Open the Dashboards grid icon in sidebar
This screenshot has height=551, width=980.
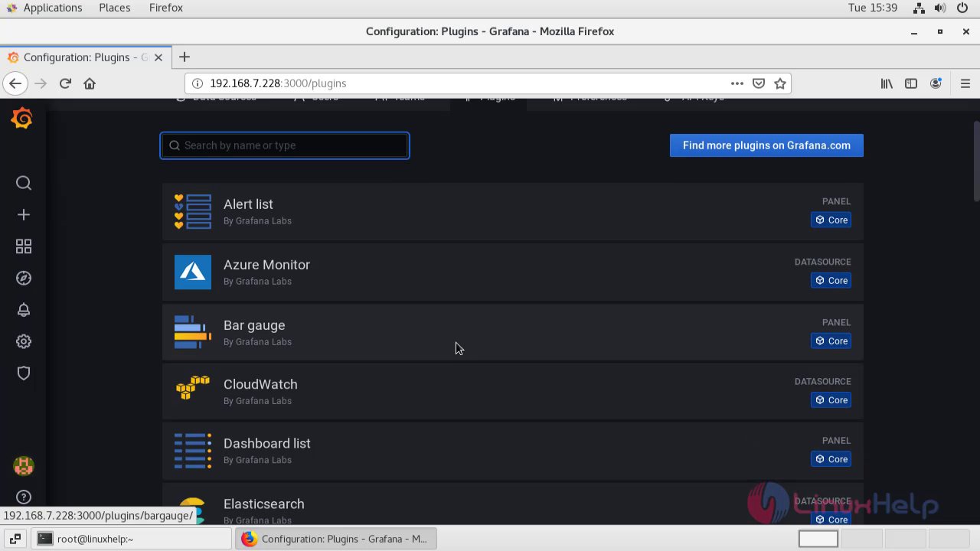pyautogui.click(x=24, y=246)
